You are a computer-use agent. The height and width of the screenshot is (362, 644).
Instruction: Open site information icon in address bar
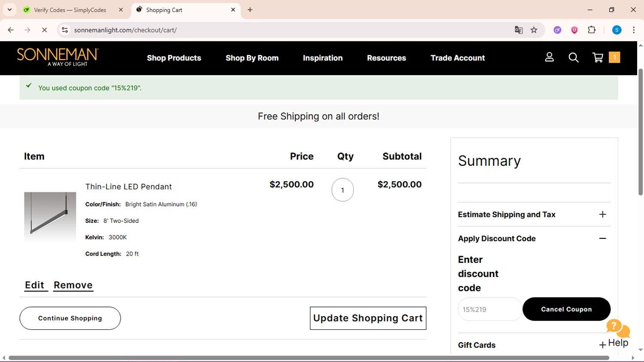(65, 30)
